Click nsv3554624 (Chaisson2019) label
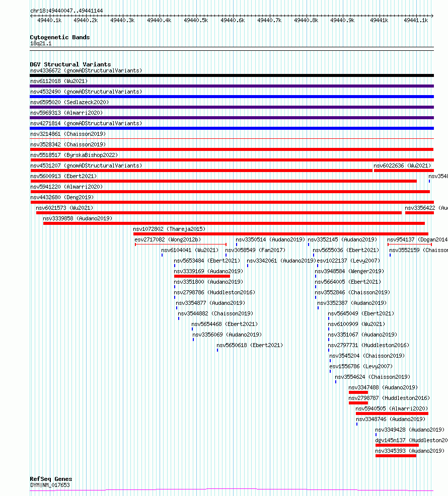Screen dimensions: 448x496 pyautogui.click(x=372, y=377)
